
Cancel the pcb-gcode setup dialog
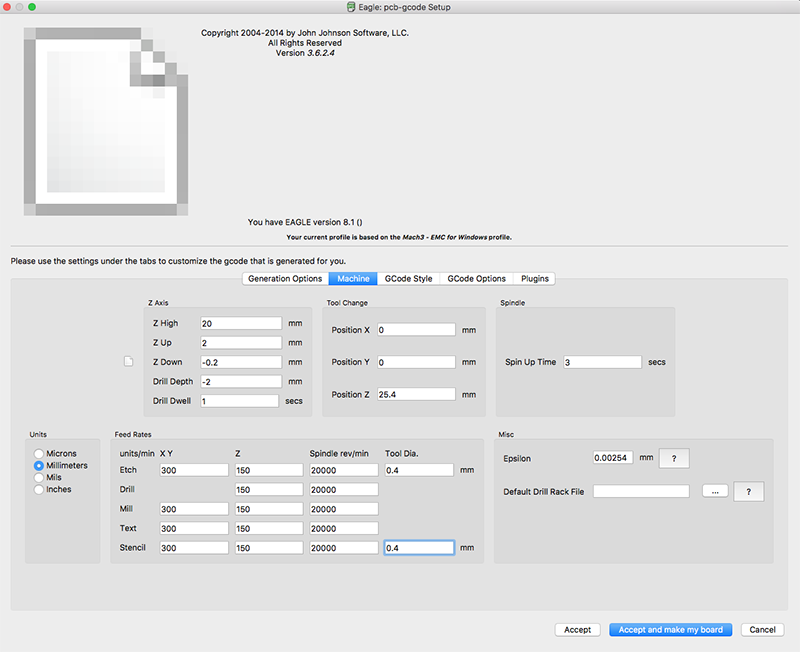[762, 630]
